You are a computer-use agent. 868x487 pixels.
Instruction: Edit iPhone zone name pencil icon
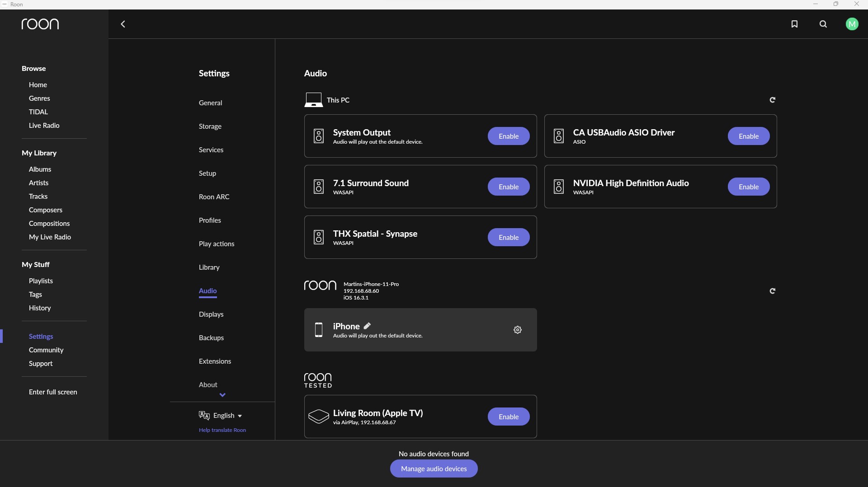point(367,326)
